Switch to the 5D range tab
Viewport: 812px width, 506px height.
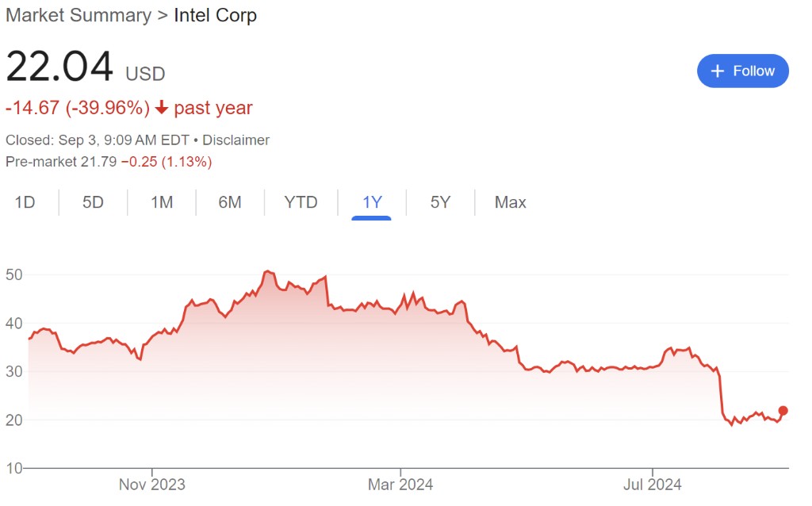(x=93, y=202)
